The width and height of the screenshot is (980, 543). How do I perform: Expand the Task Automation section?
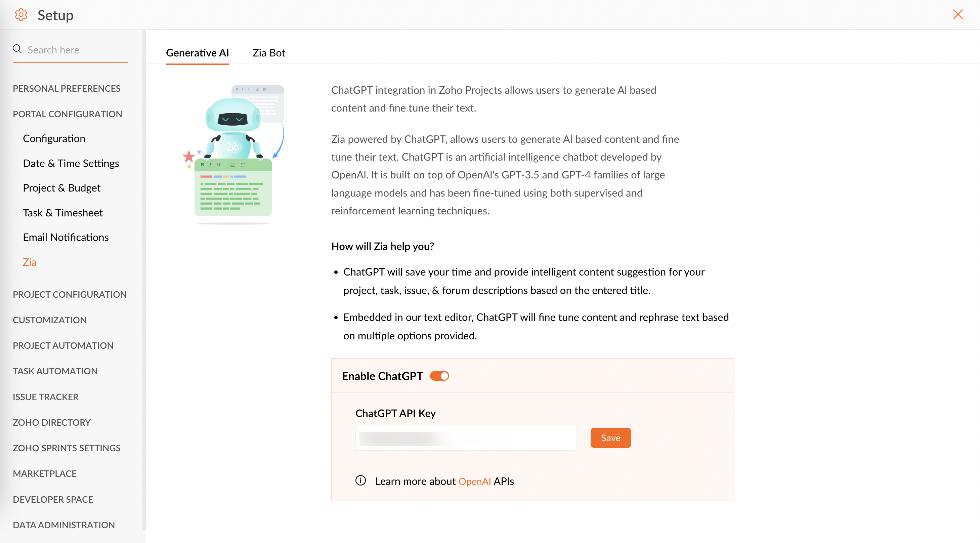pyautogui.click(x=55, y=371)
